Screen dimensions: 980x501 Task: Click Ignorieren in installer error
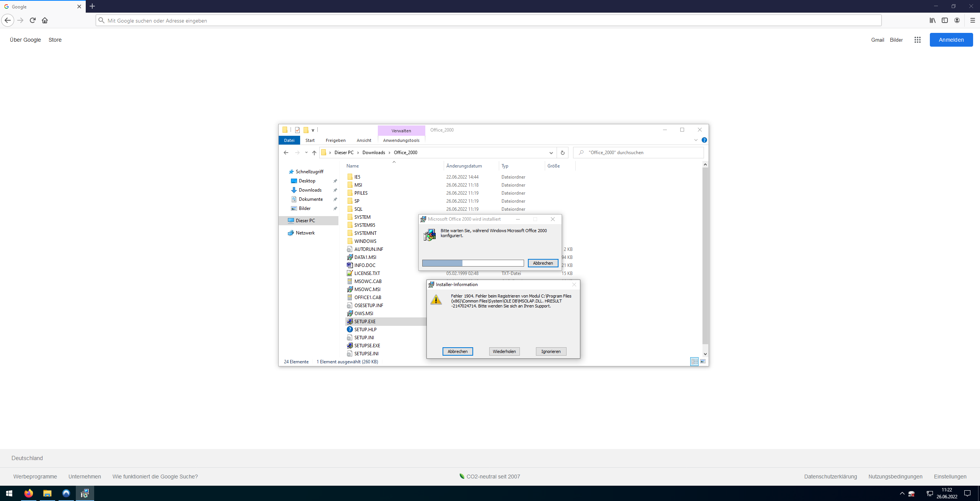(550, 351)
